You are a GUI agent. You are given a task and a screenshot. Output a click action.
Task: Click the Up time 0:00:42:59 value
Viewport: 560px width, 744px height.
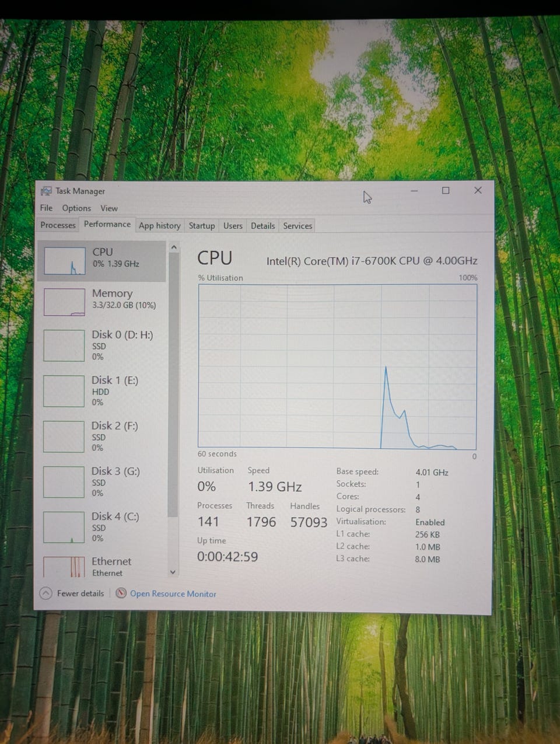[x=228, y=557]
